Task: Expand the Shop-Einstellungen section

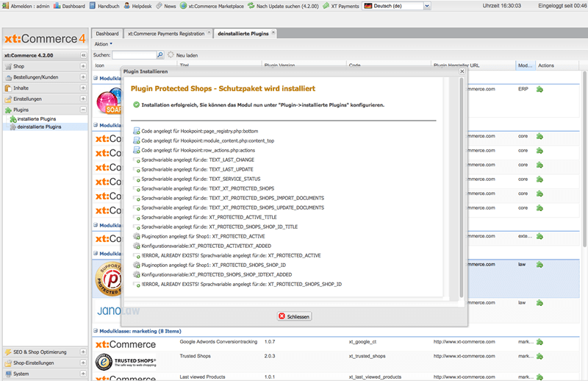Action: point(83,363)
